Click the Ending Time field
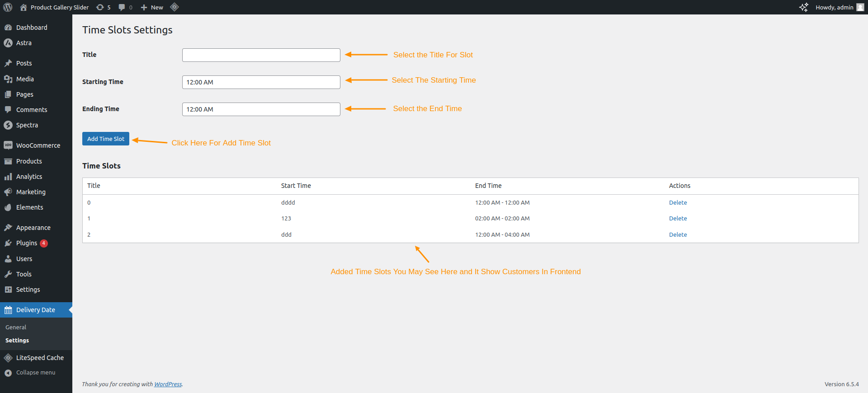Screen dimensions: 868x393 tap(261, 109)
